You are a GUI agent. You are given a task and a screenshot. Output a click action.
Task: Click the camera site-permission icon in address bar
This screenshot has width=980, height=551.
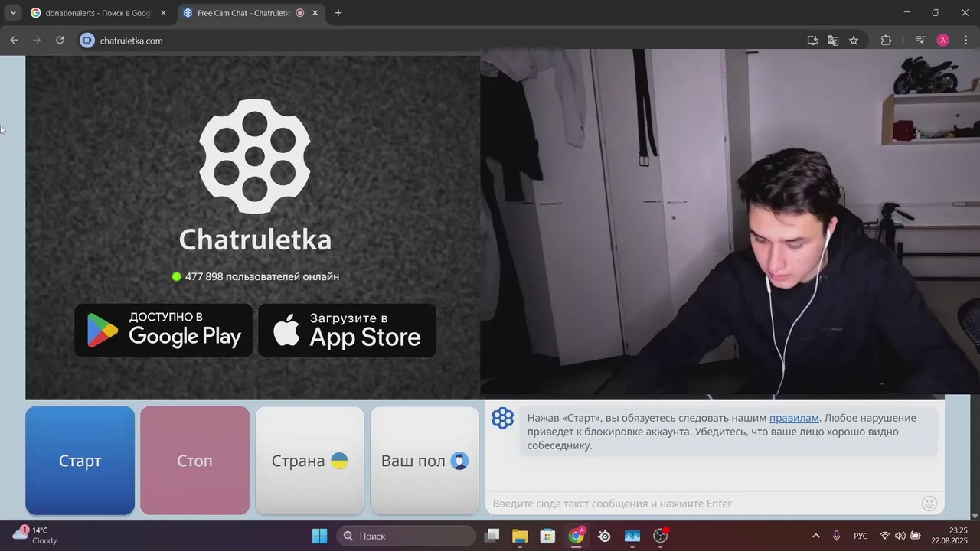pos(87,41)
